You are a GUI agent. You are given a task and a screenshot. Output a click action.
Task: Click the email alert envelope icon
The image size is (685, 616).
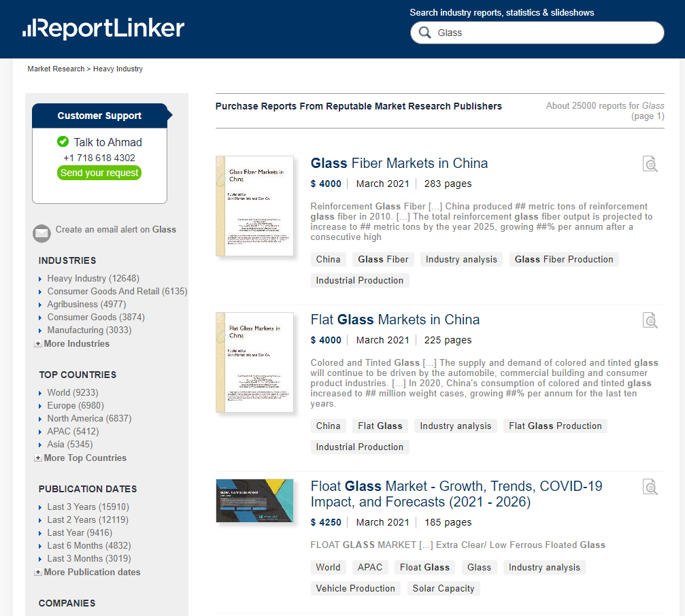click(41, 233)
